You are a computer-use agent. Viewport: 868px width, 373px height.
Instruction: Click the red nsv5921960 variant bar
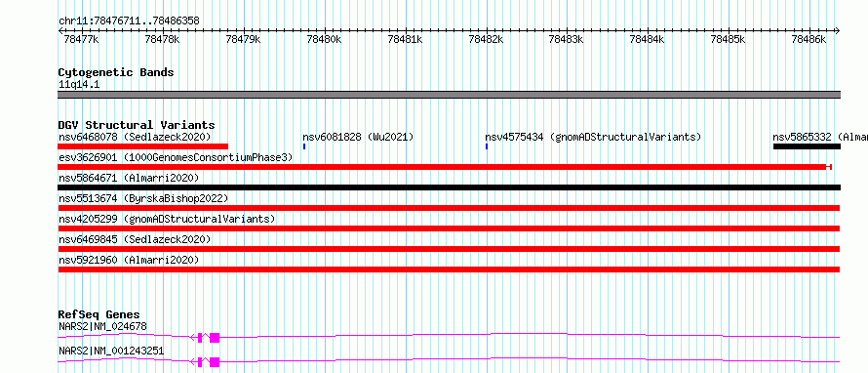pos(449,269)
